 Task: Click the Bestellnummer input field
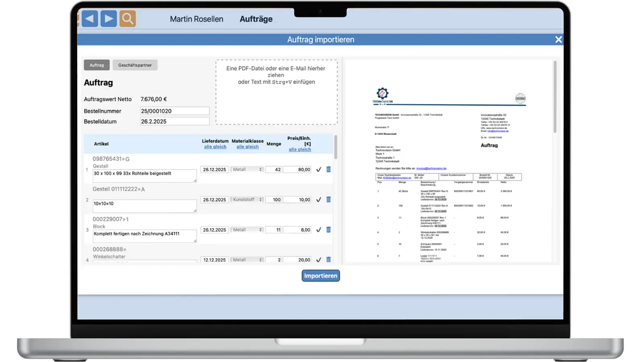[x=174, y=111]
